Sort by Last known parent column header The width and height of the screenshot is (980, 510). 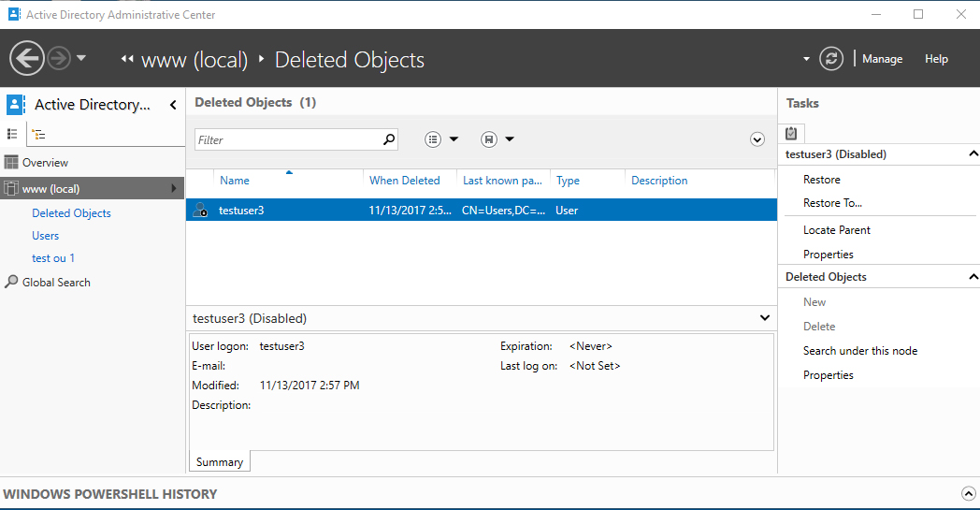pos(502,181)
